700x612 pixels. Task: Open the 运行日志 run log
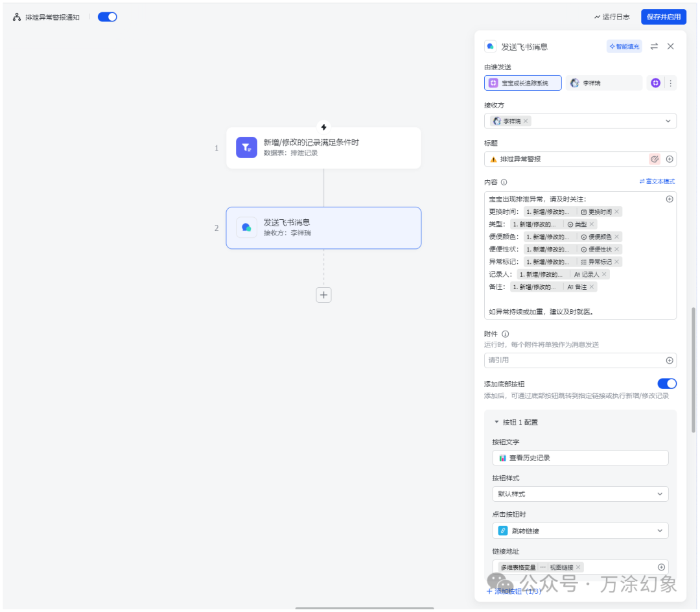click(x=612, y=17)
